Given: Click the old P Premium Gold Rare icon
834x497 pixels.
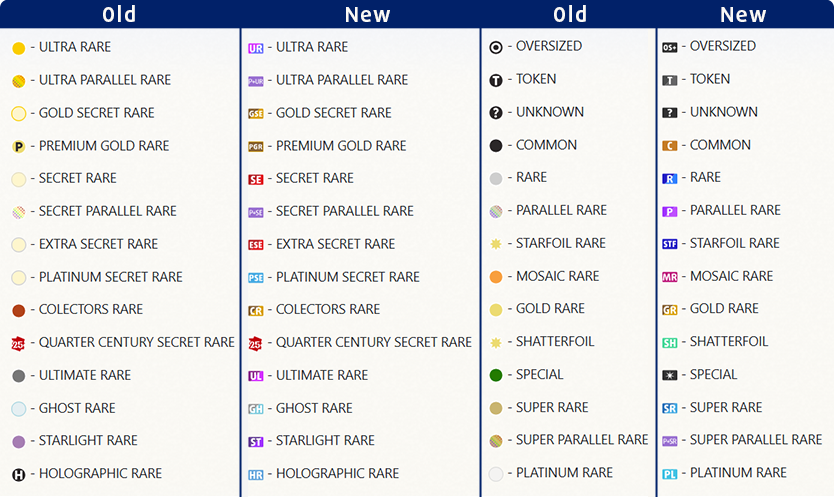Looking at the screenshot, I should [x=19, y=147].
